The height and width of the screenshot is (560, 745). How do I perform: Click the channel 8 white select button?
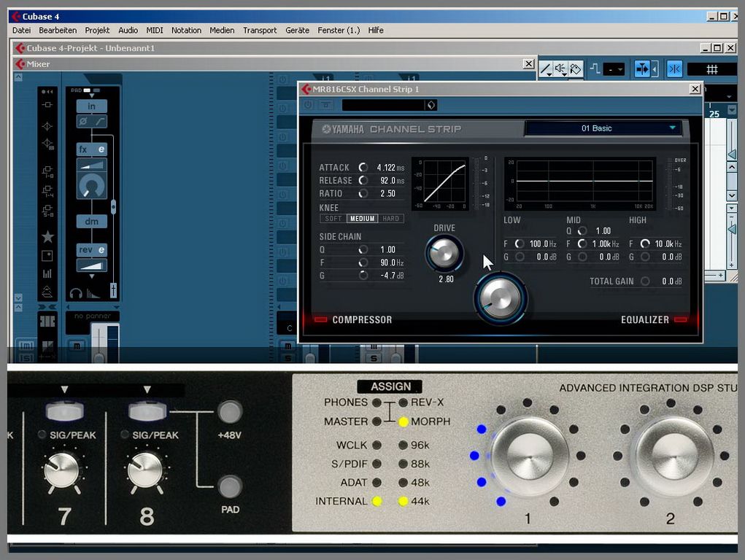(x=147, y=411)
